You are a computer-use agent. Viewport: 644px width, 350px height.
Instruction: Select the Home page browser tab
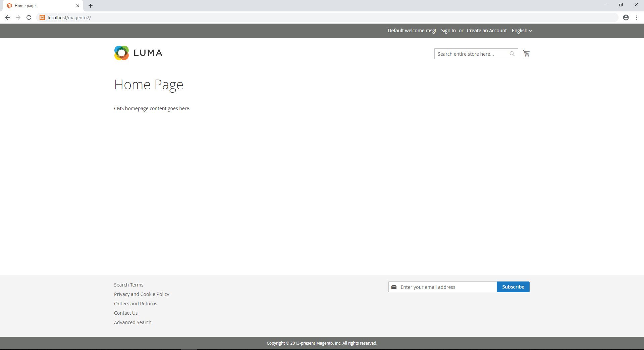[40, 6]
